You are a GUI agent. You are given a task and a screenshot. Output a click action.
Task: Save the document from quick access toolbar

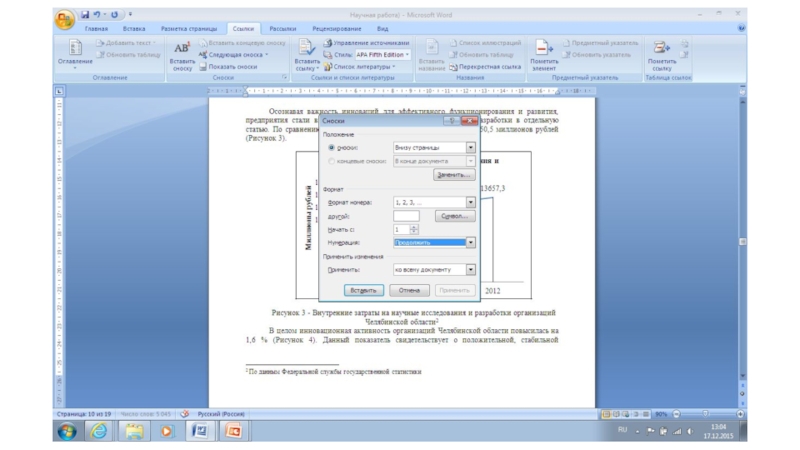coord(85,15)
